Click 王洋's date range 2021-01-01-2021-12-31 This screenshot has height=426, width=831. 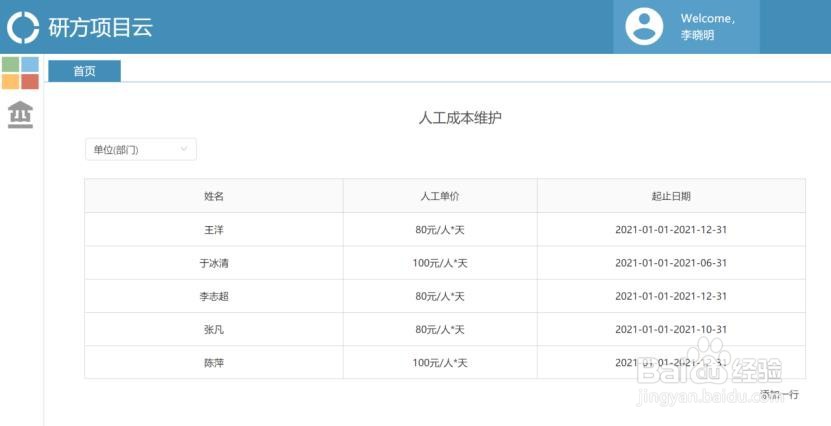(x=671, y=230)
